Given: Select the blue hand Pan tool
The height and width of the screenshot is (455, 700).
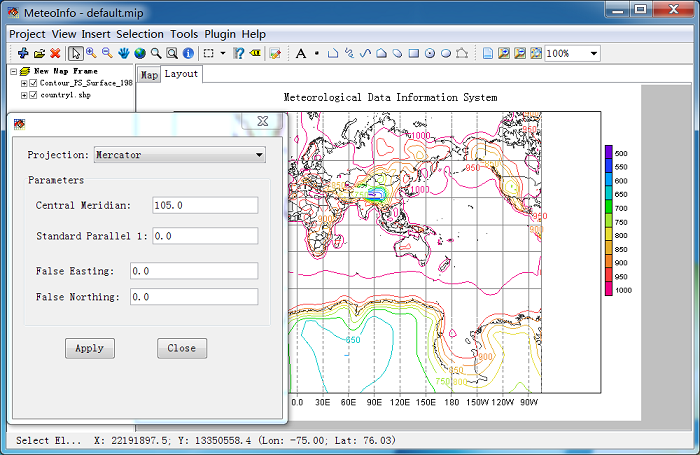Looking at the screenshot, I should click(x=124, y=53).
